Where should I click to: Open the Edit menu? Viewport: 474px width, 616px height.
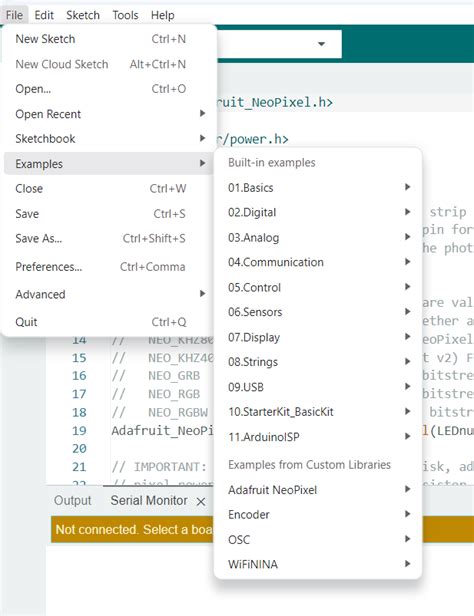click(x=44, y=15)
